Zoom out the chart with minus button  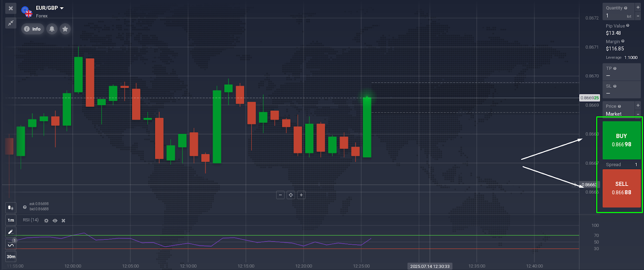coord(281,195)
